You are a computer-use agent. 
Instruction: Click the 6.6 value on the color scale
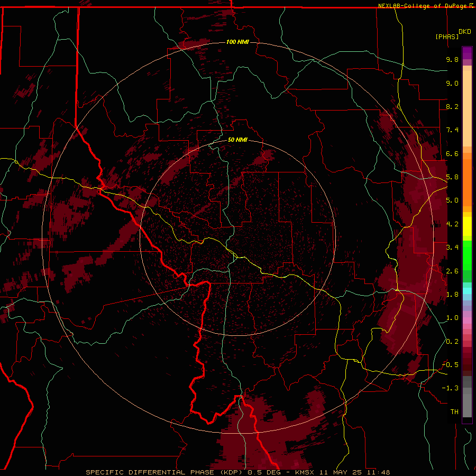tap(452, 153)
